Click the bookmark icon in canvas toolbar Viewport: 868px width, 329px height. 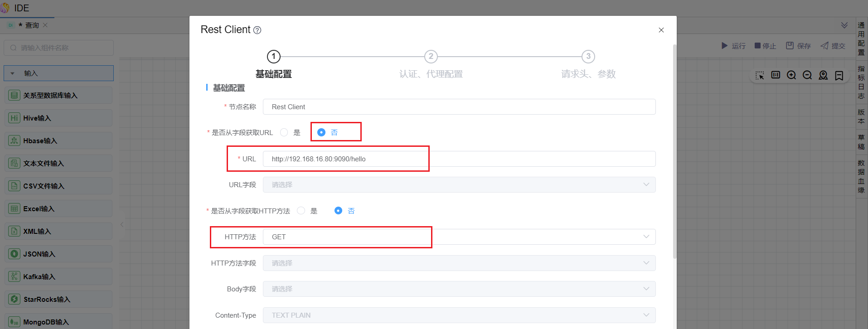(839, 75)
